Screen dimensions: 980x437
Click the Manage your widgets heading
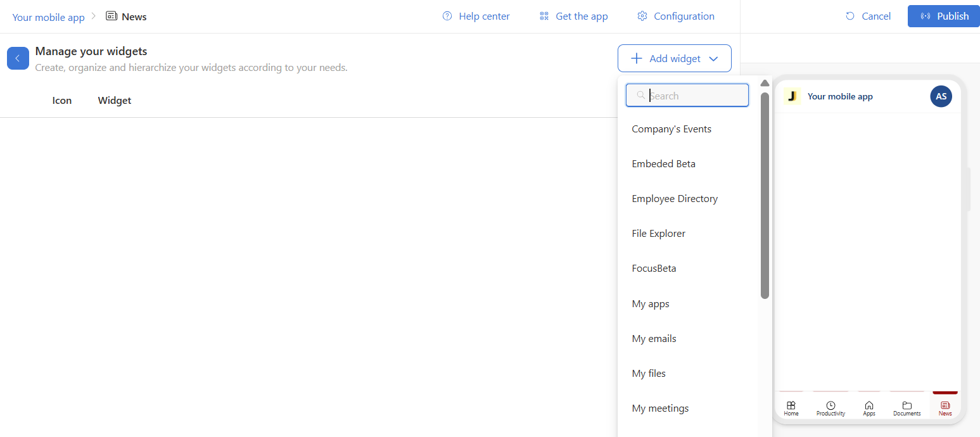[91, 52]
